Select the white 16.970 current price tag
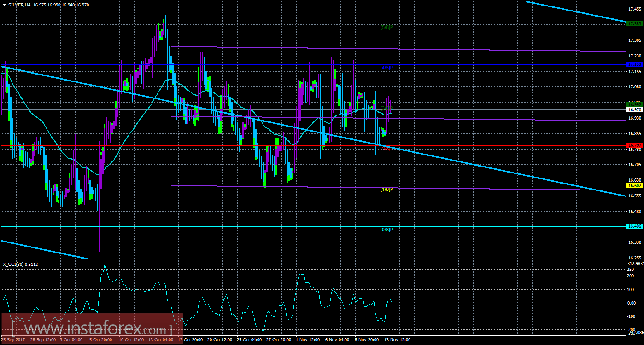This screenshot has height=345, width=644. coord(635,110)
